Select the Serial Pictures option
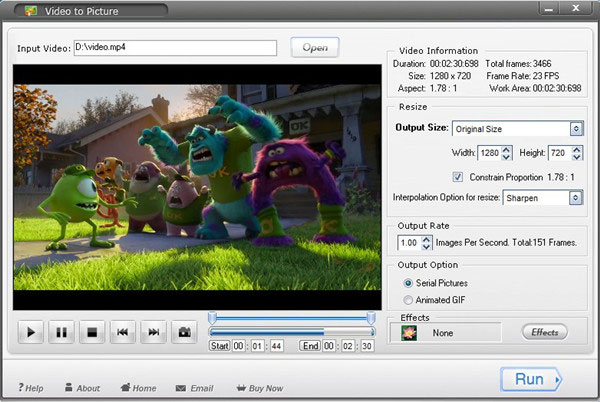Image resolution: width=600 pixels, height=402 pixels. [x=408, y=283]
